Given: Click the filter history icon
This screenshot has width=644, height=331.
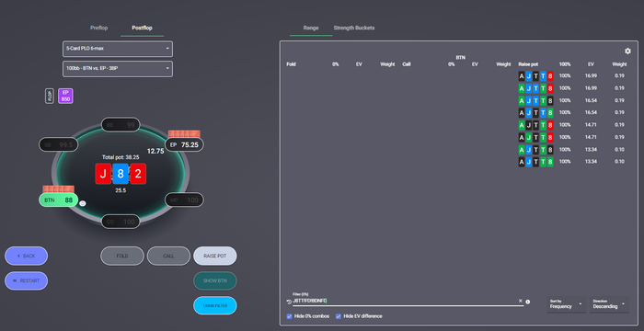Looking at the screenshot, I should pyautogui.click(x=289, y=302).
